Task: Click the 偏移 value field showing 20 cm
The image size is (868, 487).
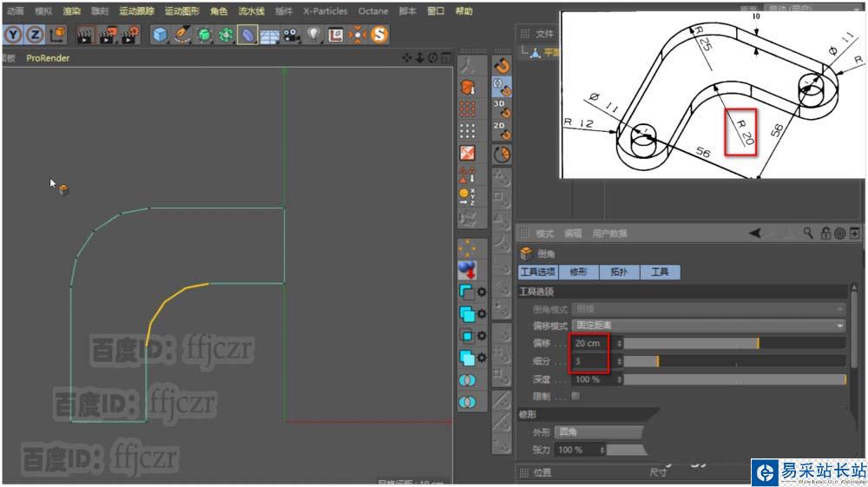Action: coord(594,344)
